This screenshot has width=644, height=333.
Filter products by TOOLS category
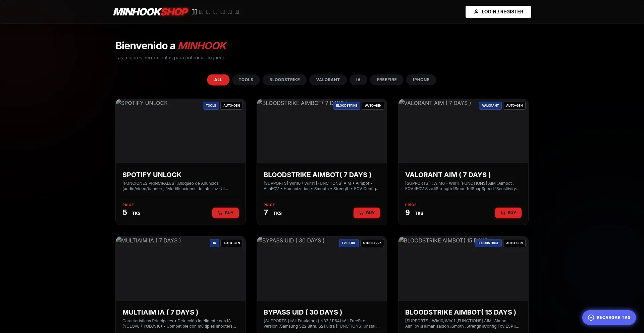pyautogui.click(x=246, y=80)
